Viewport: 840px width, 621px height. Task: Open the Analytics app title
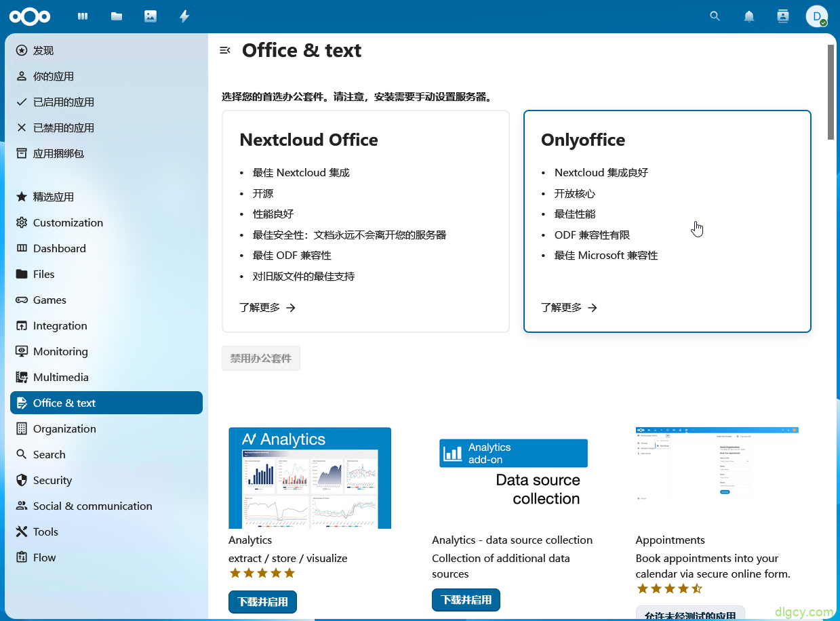[250, 540]
